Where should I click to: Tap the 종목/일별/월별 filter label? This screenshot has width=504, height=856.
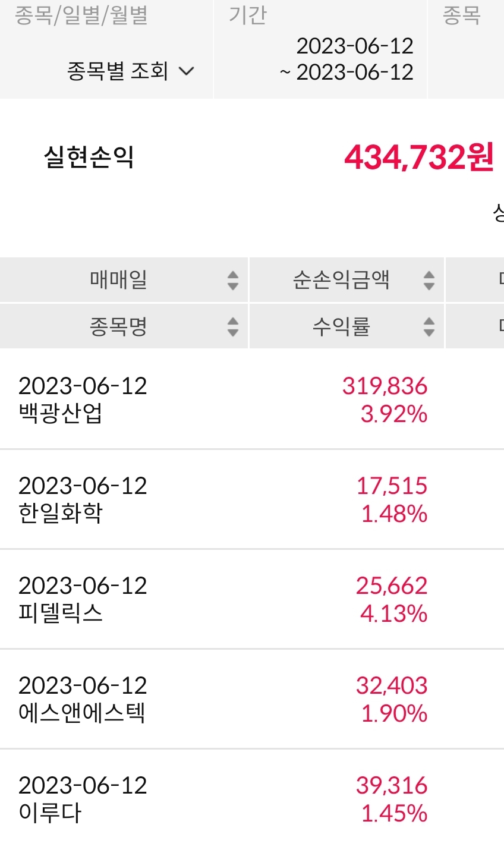(x=81, y=15)
